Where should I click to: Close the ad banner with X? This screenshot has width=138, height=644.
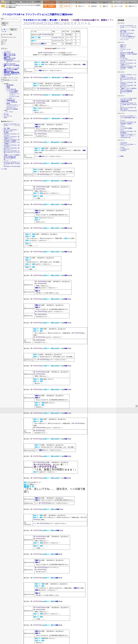coord(136,406)
